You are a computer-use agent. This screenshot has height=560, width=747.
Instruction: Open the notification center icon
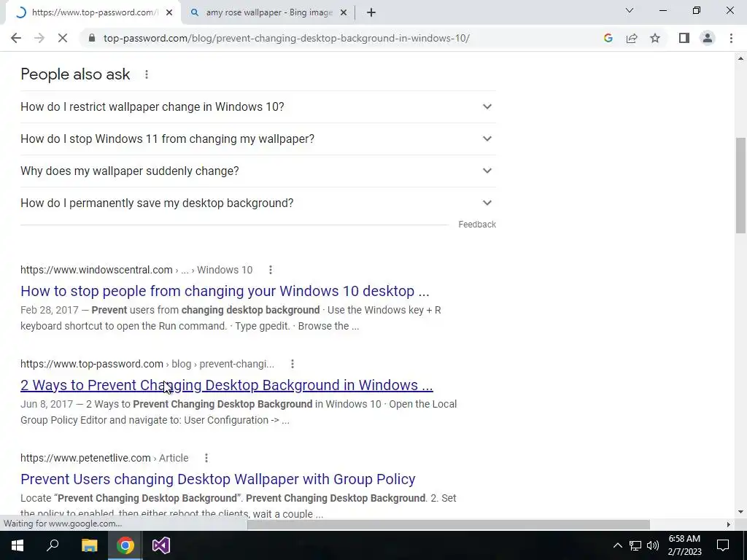click(723, 545)
